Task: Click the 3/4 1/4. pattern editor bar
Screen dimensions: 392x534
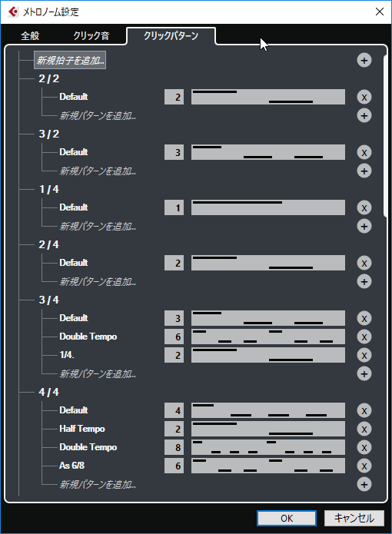Action: [x=268, y=355]
